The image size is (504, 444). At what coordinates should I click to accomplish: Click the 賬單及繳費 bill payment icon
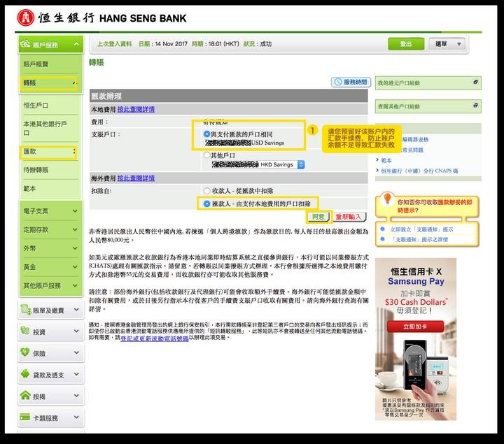point(26,310)
